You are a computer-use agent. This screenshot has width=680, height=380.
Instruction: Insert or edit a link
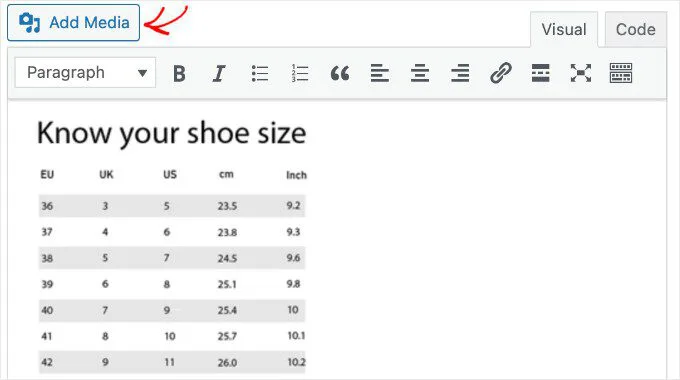501,73
